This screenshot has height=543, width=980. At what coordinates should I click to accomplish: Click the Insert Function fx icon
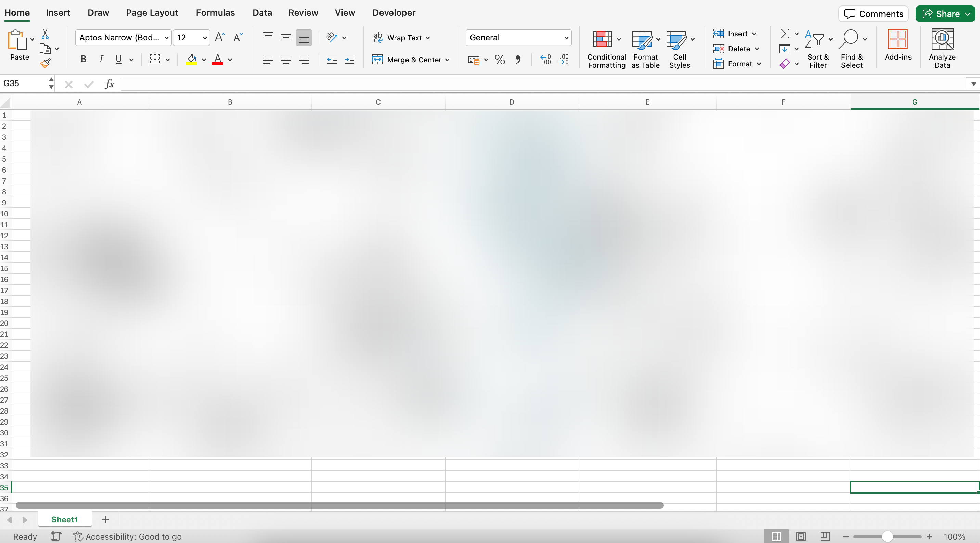point(109,84)
